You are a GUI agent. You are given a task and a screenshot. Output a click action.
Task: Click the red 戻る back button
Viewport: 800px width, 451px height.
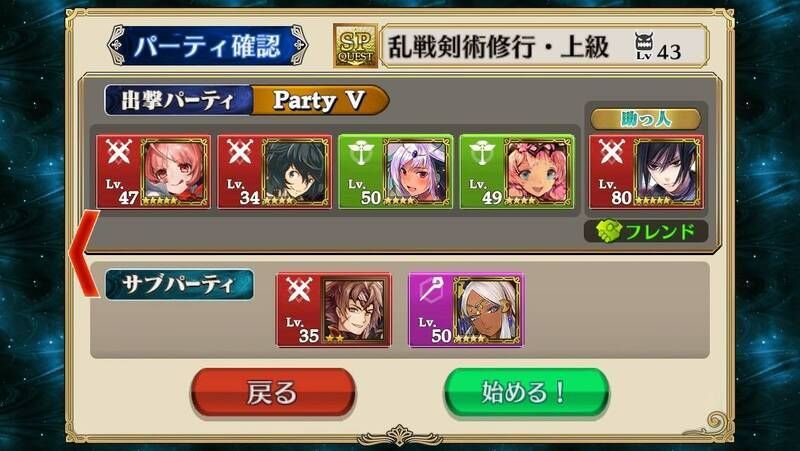tap(272, 393)
